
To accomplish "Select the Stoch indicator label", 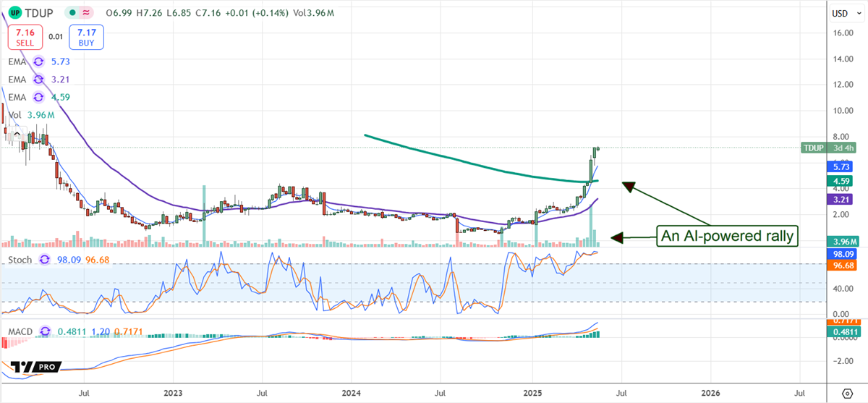I will pos(20,259).
